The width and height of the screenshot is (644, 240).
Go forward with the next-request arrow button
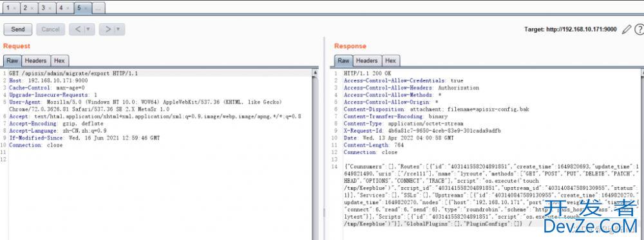click(107, 29)
